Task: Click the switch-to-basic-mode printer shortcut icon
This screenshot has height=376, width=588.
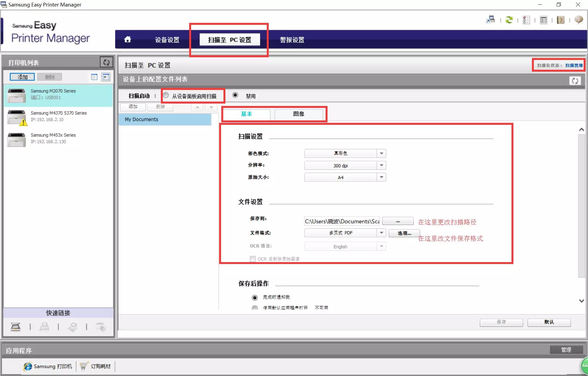Action: point(491,20)
